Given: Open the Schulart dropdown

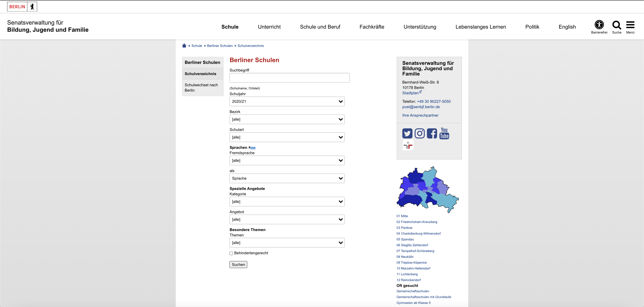Looking at the screenshot, I should click(287, 137).
